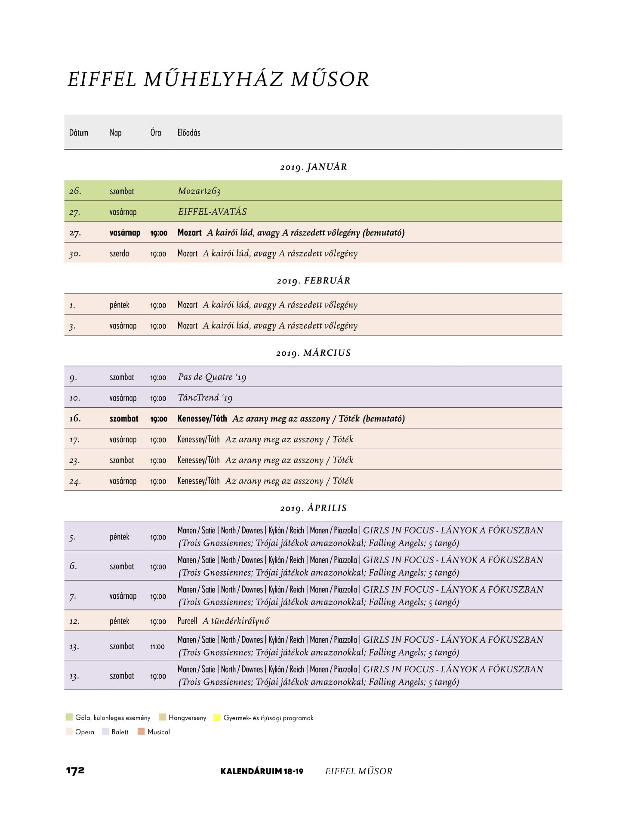Select the Purcell A tündérkirálynő row
The width and height of the screenshot is (644, 813).
click(313, 621)
